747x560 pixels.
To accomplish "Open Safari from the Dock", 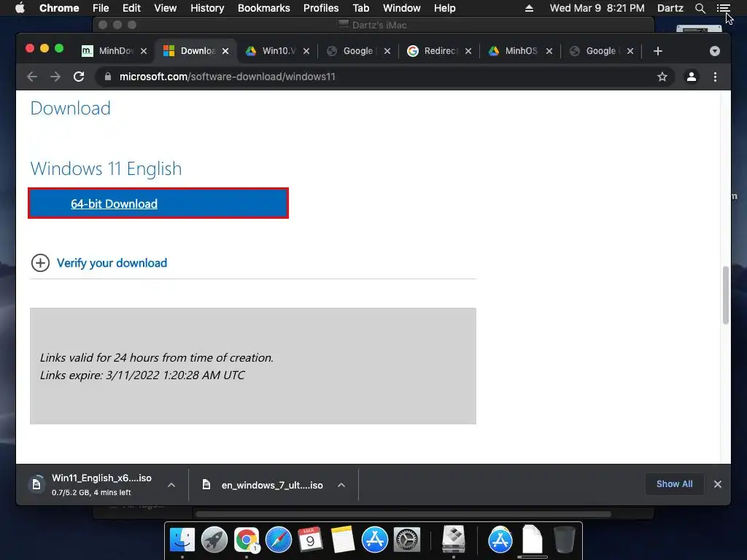I will pos(278,540).
